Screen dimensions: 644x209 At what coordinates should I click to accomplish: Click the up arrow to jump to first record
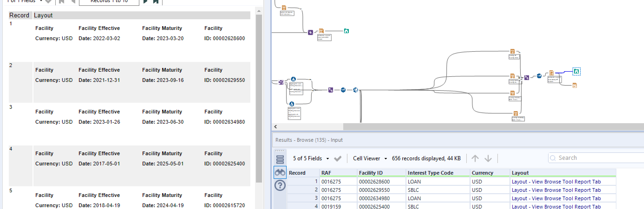[475, 158]
